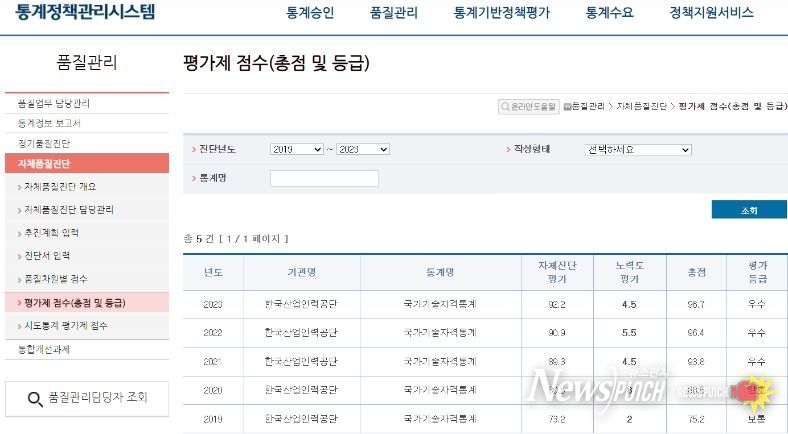Screen dimensions: 788x434
Task: Click the 90.9 self-diagnosis score cell
Action: click(x=557, y=333)
